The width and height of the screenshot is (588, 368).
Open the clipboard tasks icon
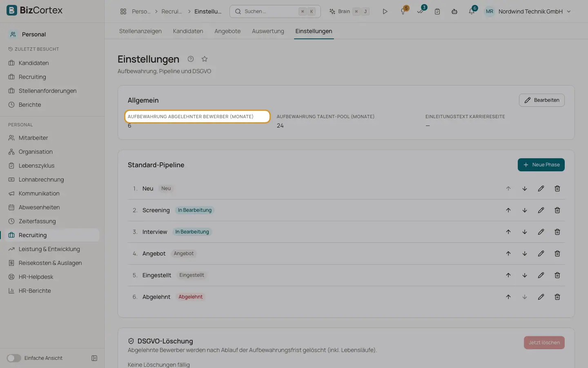(437, 11)
